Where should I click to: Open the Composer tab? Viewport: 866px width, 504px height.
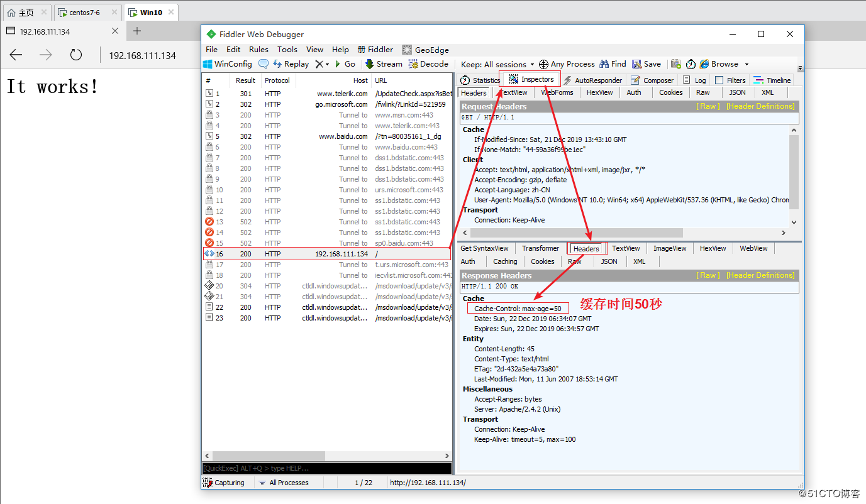[652, 80]
